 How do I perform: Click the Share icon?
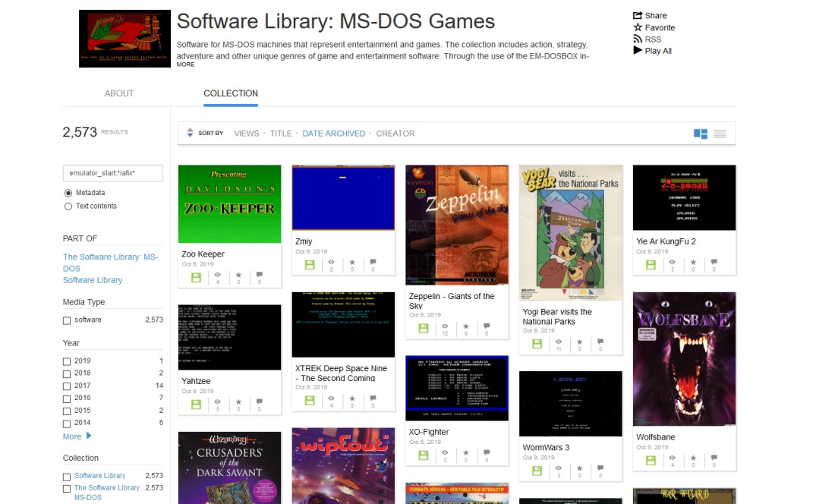coord(638,15)
